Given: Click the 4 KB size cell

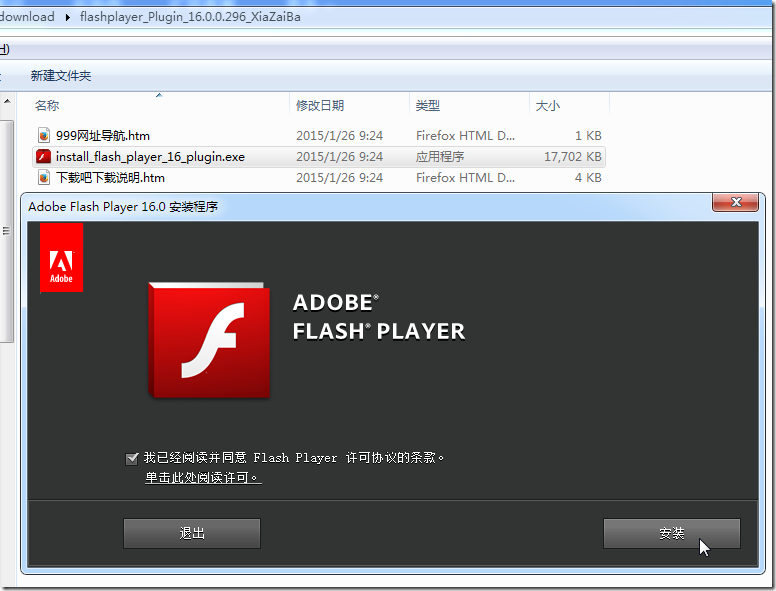Looking at the screenshot, I should pyautogui.click(x=588, y=178).
